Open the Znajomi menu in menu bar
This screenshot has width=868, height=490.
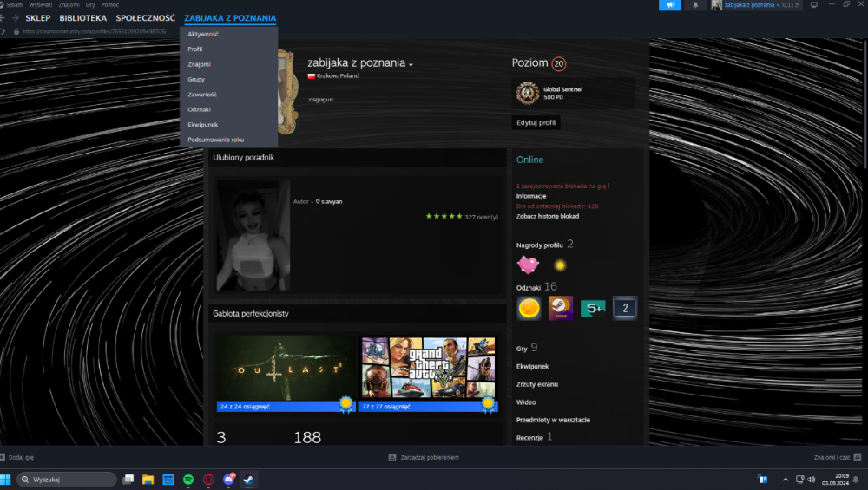pyautogui.click(x=69, y=5)
